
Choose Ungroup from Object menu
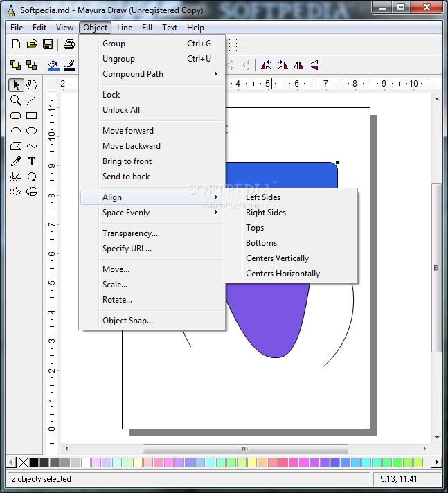(x=152, y=59)
